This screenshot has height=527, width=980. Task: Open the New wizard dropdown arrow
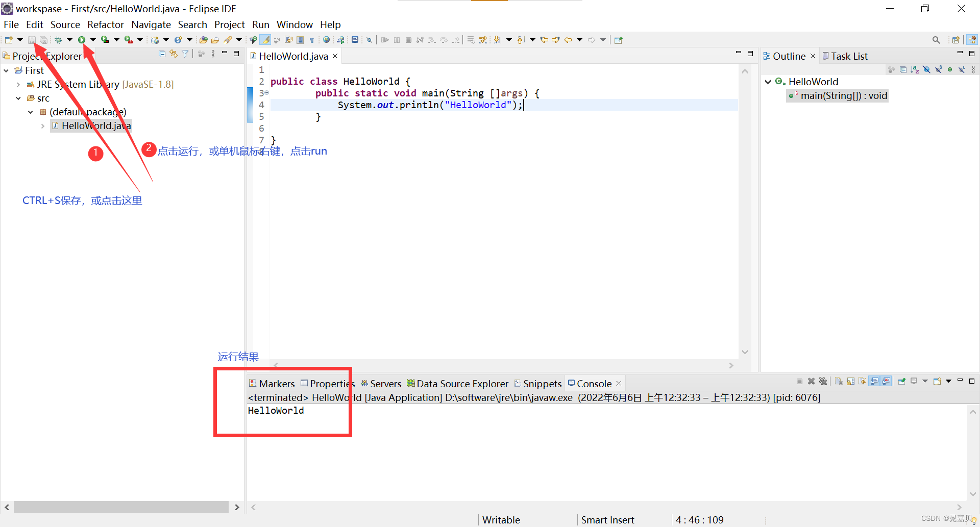point(20,40)
